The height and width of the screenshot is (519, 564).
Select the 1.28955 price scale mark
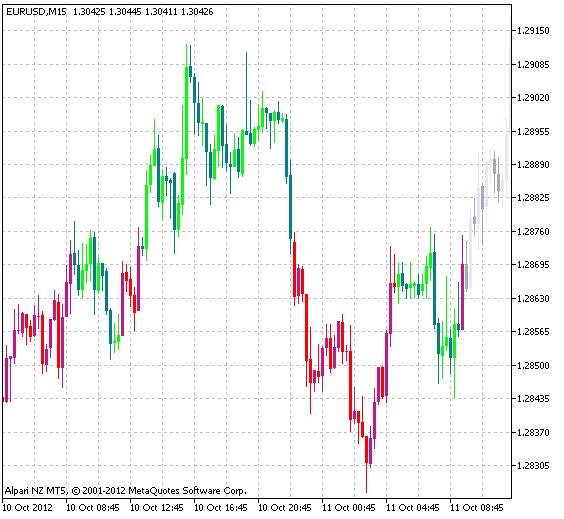tap(533, 132)
